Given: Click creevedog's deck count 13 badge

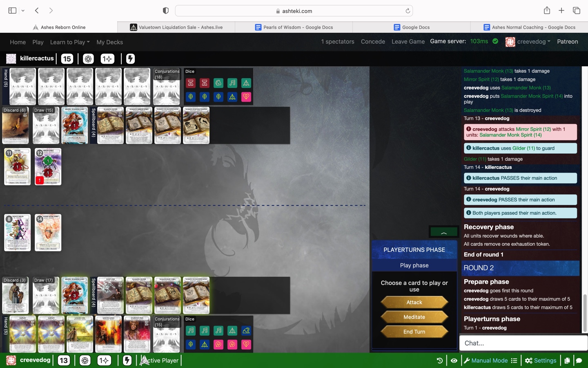Looking at the screenshot, I should tap(64, 360).
